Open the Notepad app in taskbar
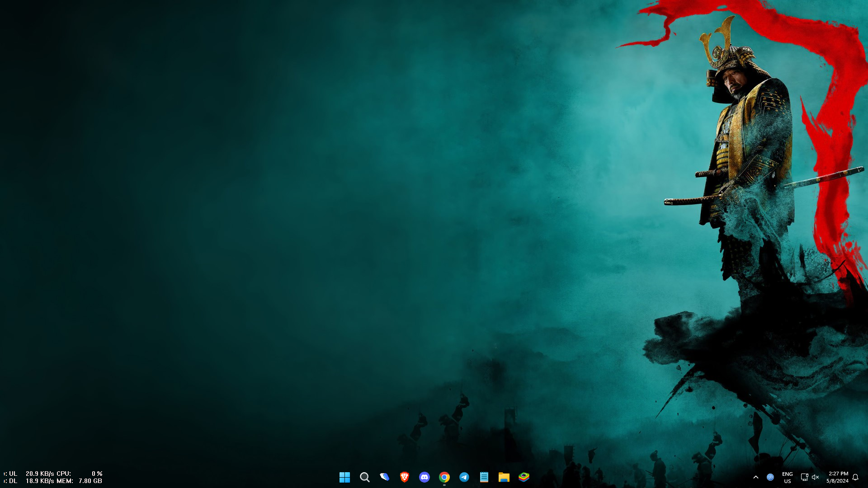 point(484,477)
